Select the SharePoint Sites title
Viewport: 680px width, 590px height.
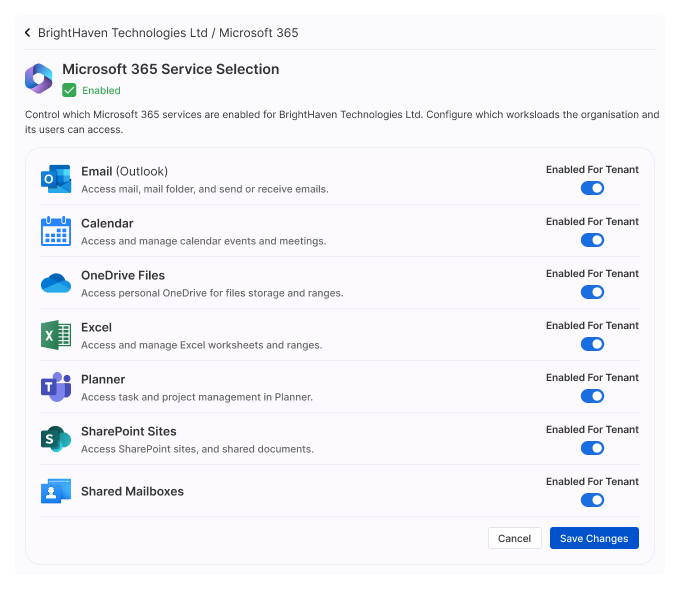pos(129,431)
